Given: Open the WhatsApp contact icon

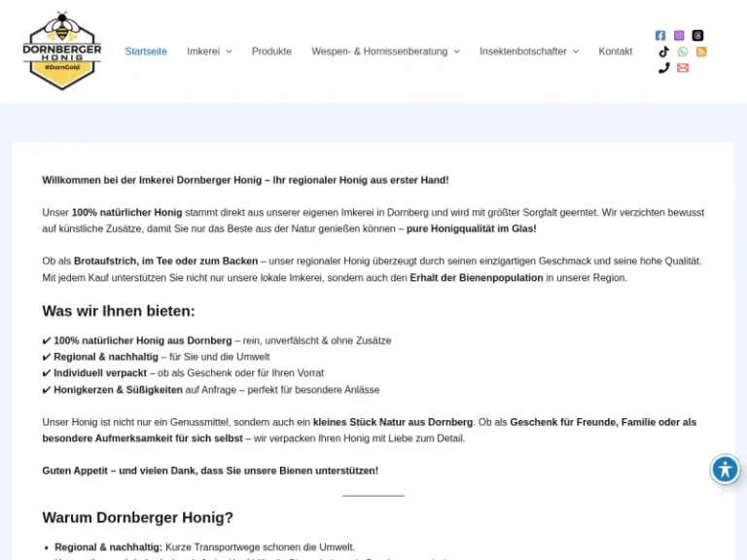Looking at the screenshot, I should coord(683,52).
